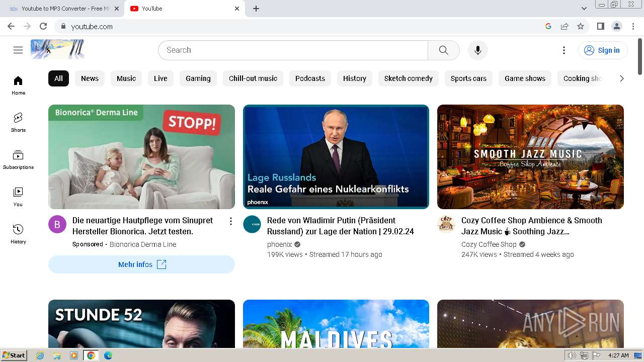Open MALDIVES video thumbnail
The height and width of the screenshot is (362, 644).
[336, 324]
